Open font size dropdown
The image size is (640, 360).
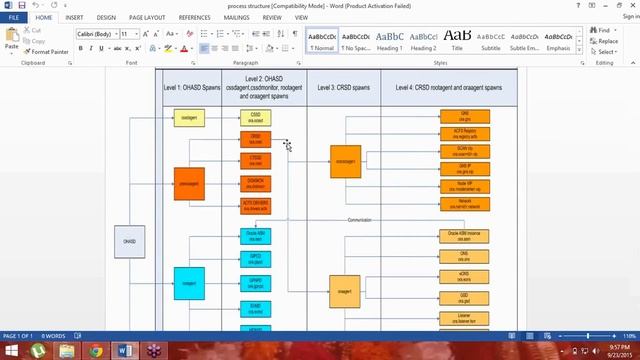137,34
